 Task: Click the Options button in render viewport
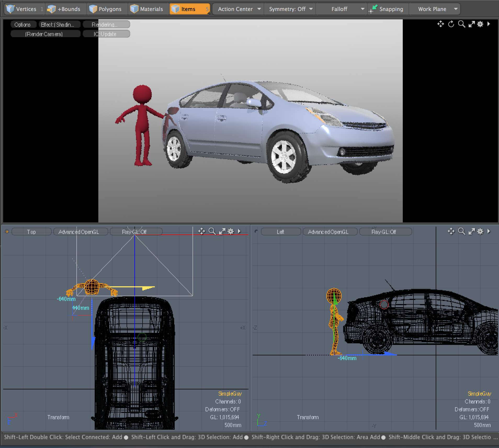[22, 25]
